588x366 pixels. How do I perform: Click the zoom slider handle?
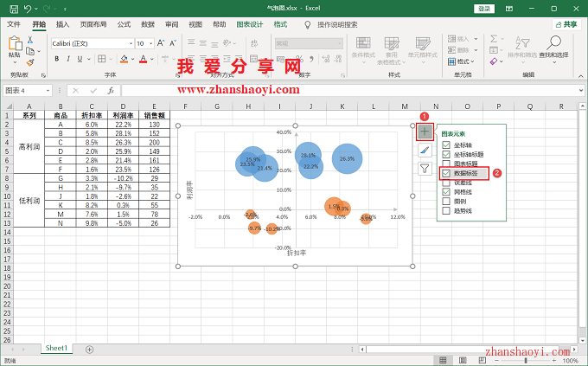[x=526, y=360]
